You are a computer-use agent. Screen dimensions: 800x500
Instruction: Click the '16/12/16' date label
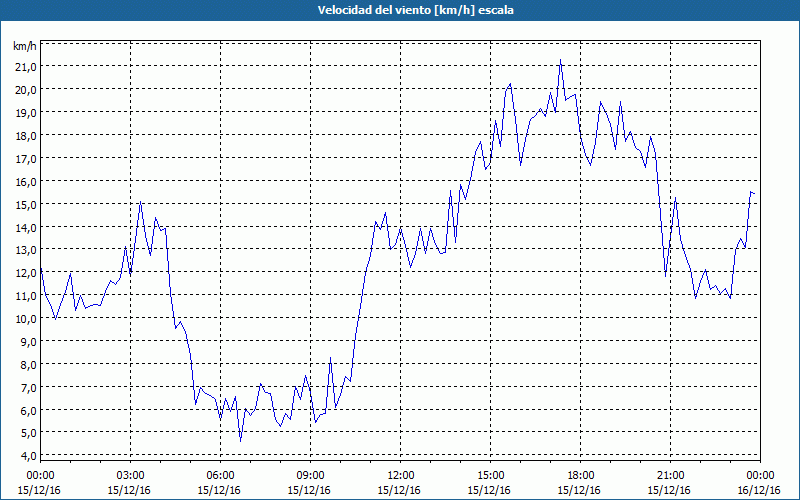759,490
